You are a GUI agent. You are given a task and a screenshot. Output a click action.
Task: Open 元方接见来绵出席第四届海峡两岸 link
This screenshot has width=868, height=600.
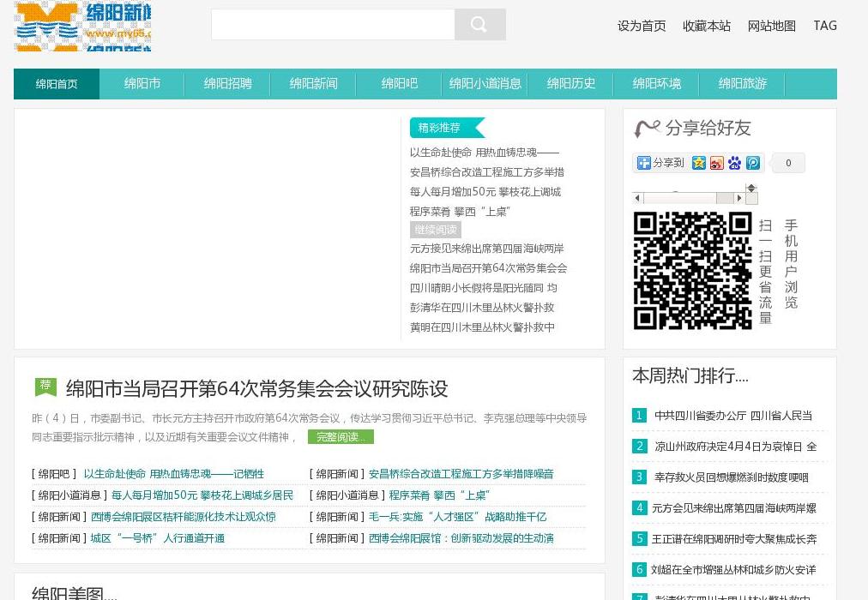pos(487,249)
